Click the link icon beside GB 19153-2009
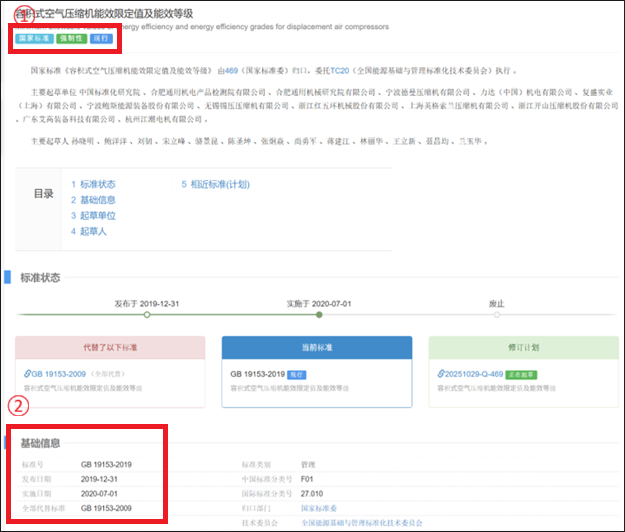 pos(32,373)
